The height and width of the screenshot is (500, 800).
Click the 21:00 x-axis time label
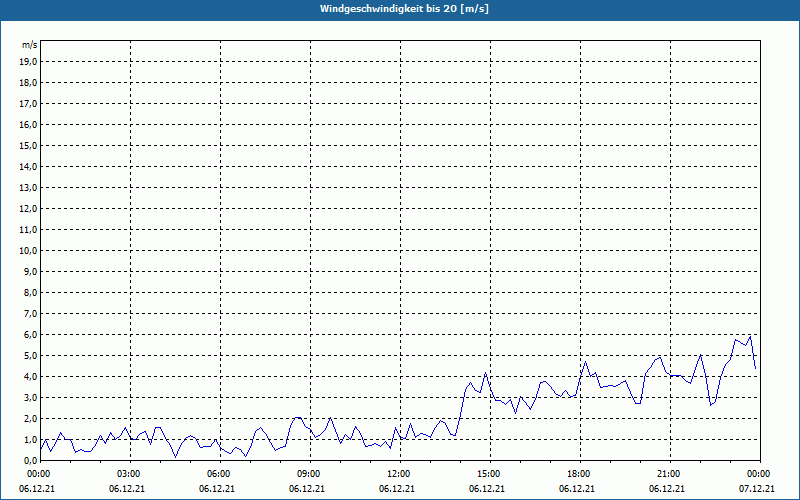(668, 473)
